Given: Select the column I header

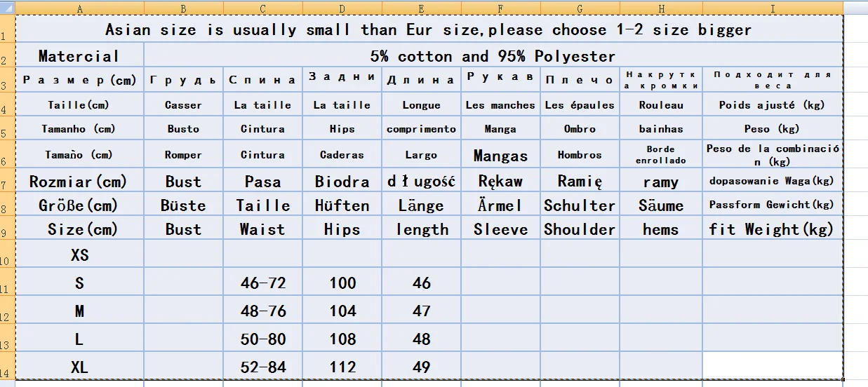Looking at the screenshot, I should [x=773, y=8].
